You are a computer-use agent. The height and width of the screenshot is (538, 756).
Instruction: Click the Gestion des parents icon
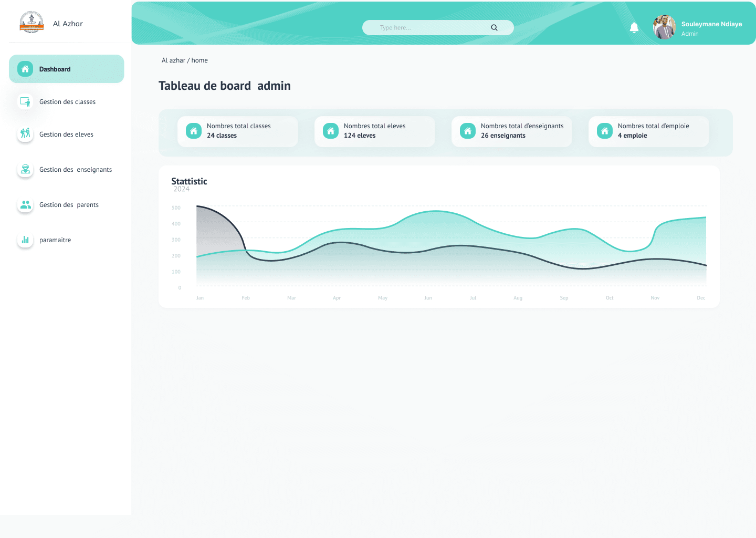click(25, 205)
